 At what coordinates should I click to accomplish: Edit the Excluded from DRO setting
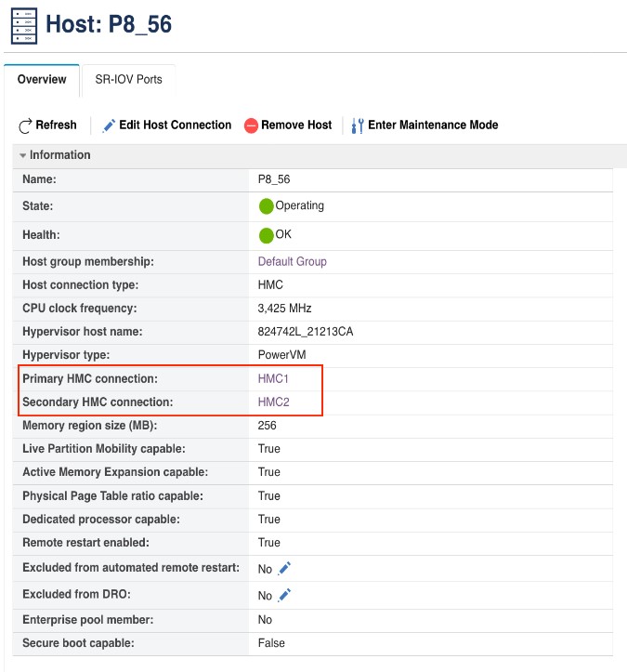coord(284,595)
